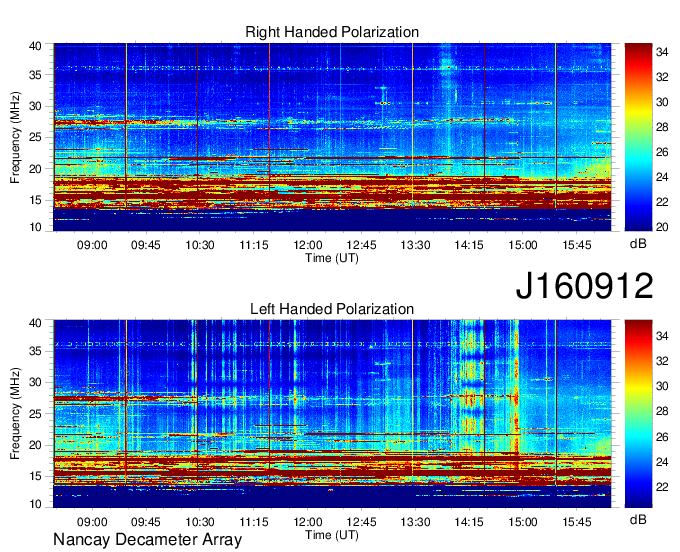Click the 09:45 time tick of Left Handed plot
680x552 pixels.
tap(146, 522)
